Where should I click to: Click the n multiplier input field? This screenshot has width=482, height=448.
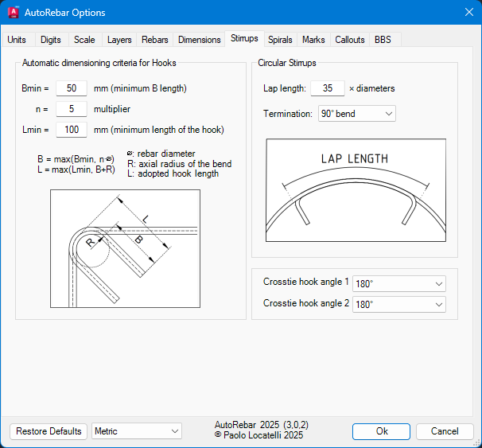72,109
